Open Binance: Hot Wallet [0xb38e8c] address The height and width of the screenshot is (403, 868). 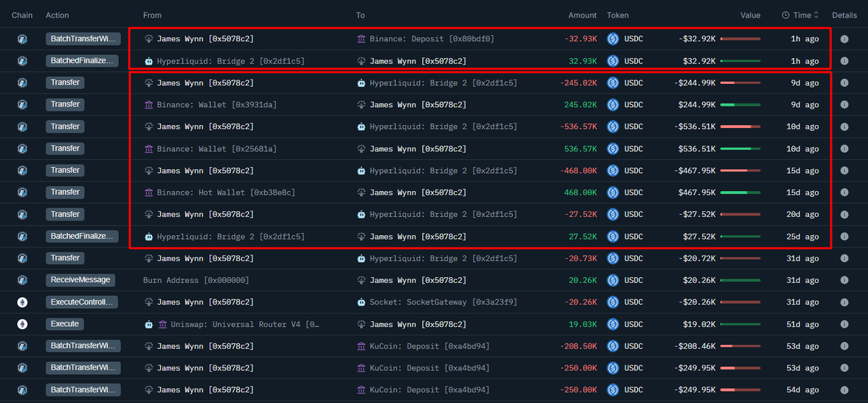tap(226, 192)
